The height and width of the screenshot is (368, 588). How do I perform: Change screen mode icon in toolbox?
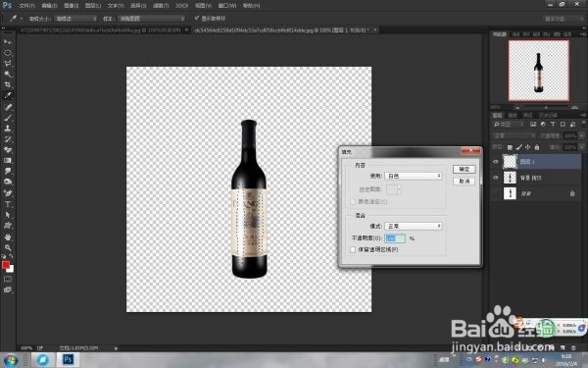coord(8,289)
